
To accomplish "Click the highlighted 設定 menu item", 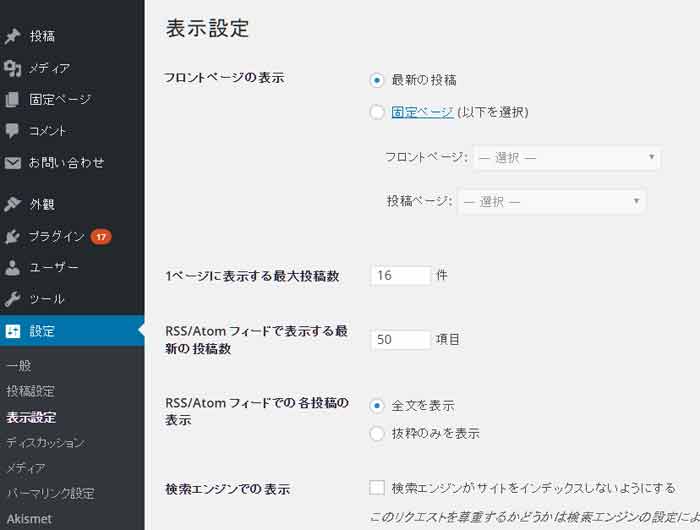I will pyautogui.click(x=72, y=331).
